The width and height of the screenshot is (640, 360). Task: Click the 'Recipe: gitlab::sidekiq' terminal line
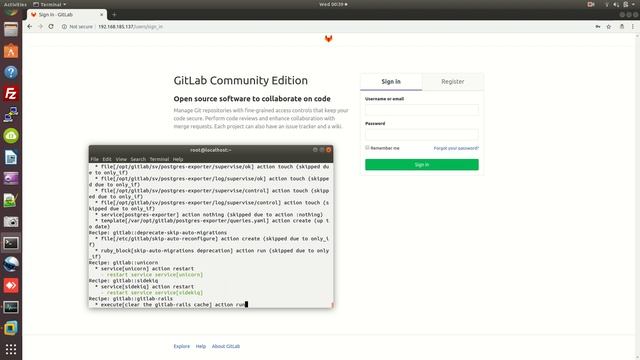[x=124, y=281]
